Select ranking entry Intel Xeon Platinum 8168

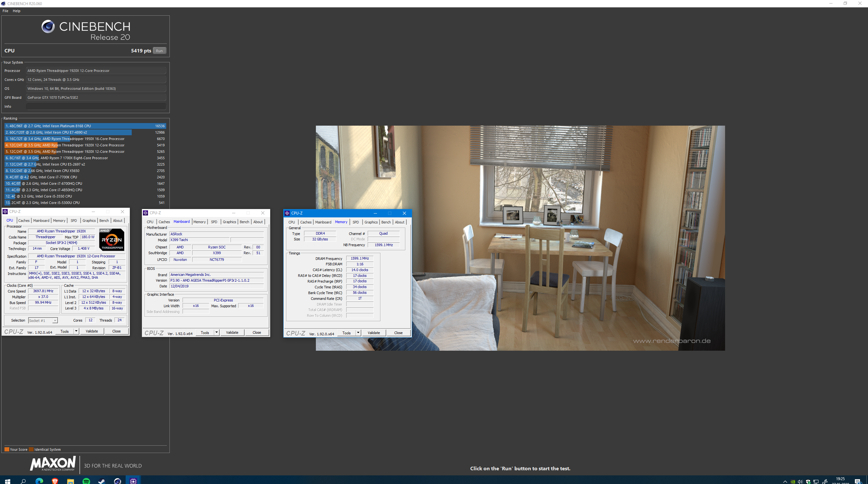85,126
